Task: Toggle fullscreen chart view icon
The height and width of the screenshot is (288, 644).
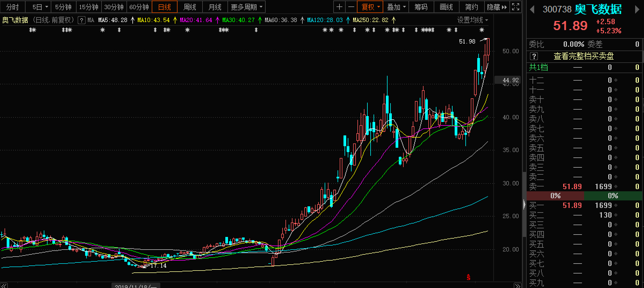Action: pos(516,7)
